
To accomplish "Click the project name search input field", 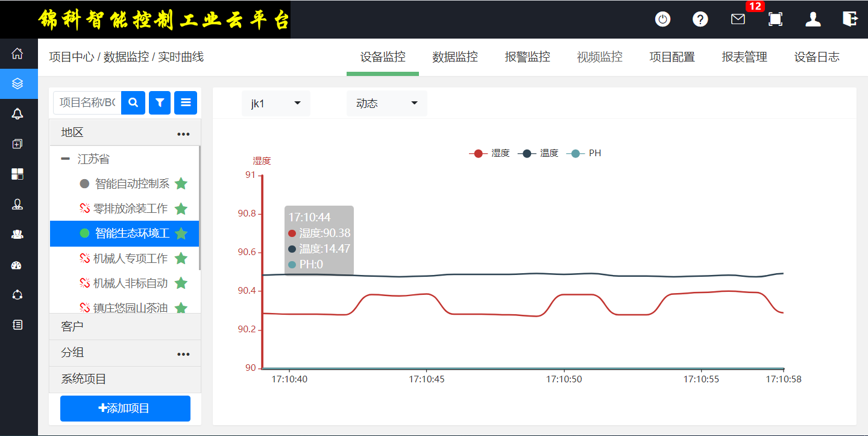I will click(x=87, y=103).
